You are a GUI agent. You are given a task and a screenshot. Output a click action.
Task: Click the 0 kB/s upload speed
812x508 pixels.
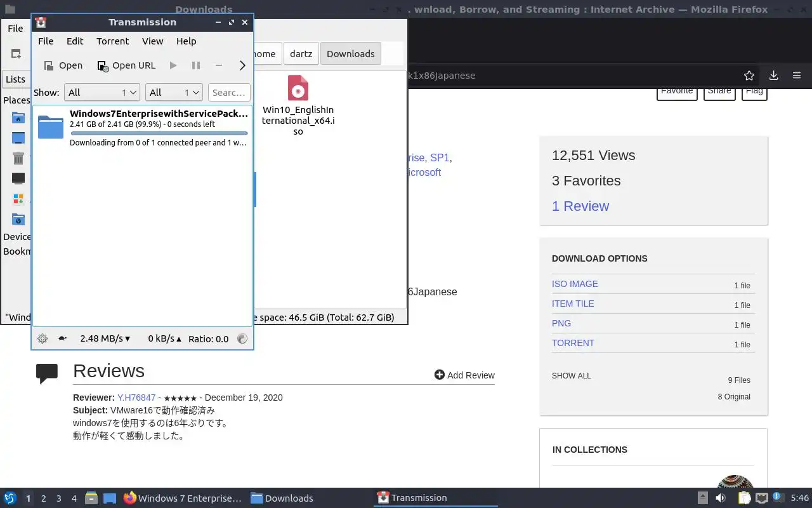(164, 338)
